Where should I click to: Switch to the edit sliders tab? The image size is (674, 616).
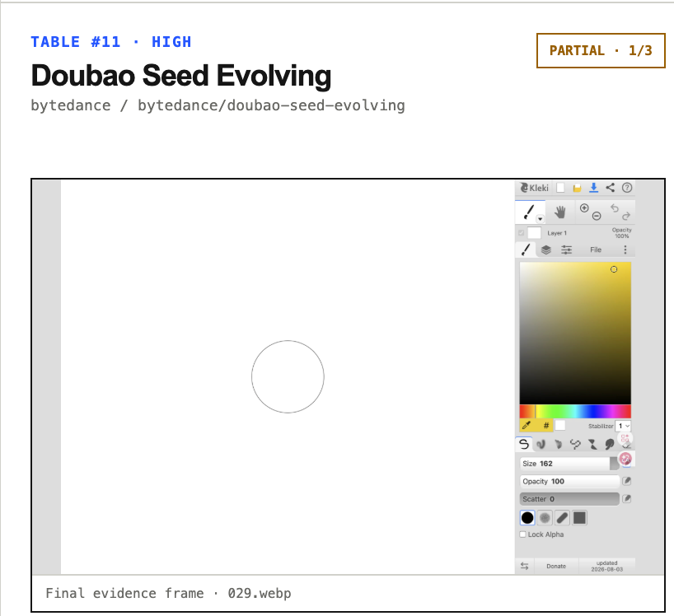pyautogui.click(x=567, y=250)
